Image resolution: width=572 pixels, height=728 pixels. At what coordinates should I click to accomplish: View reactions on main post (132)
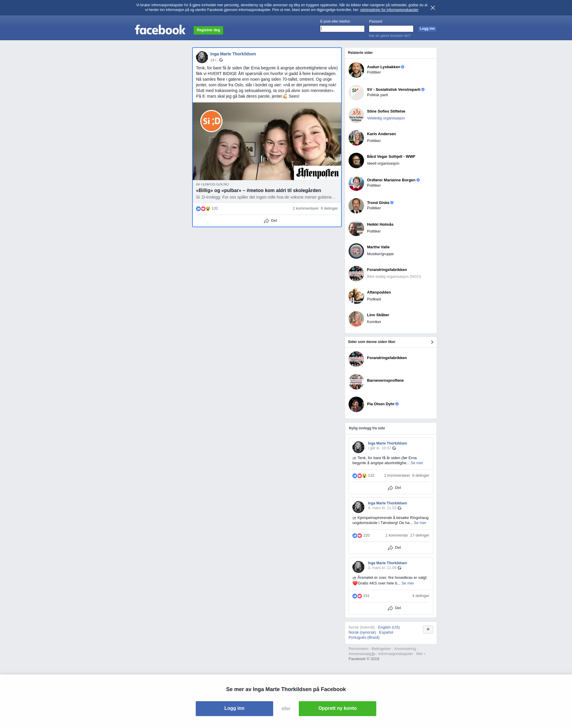pos(207,208)
